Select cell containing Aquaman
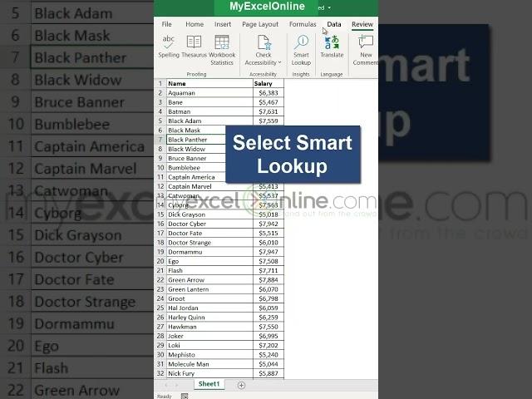Image resolution: width=532 pixels, height=399 pixels. 209,93
